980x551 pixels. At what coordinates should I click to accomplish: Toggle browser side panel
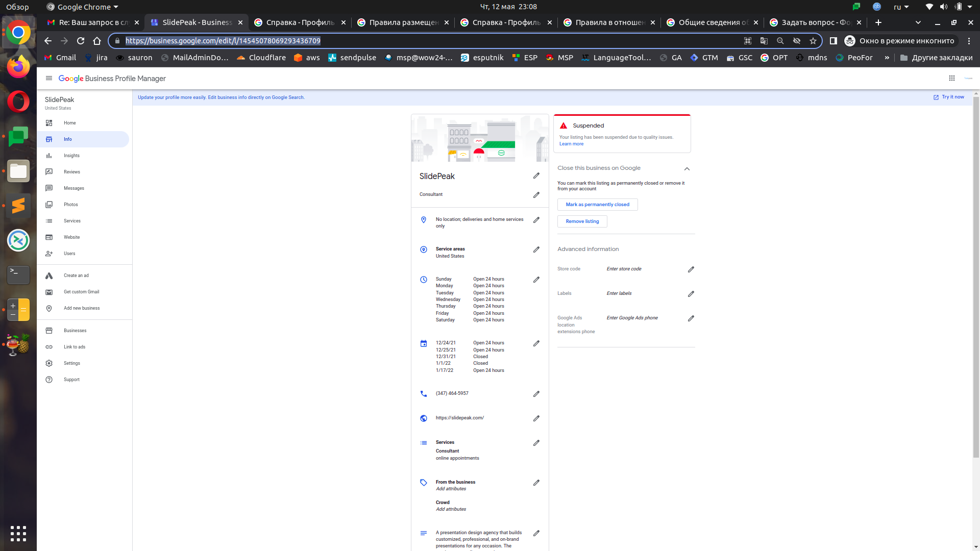pos(834,41)
